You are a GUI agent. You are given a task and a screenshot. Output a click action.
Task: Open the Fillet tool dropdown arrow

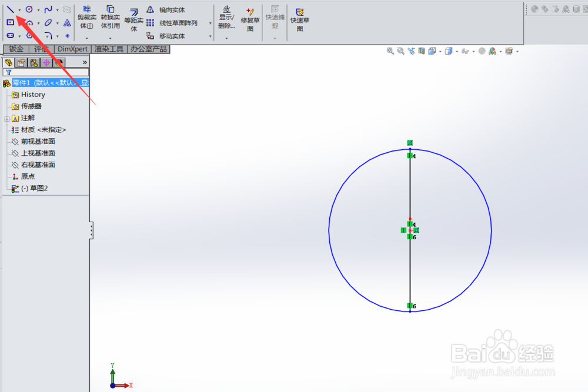(x=58, y=36)
